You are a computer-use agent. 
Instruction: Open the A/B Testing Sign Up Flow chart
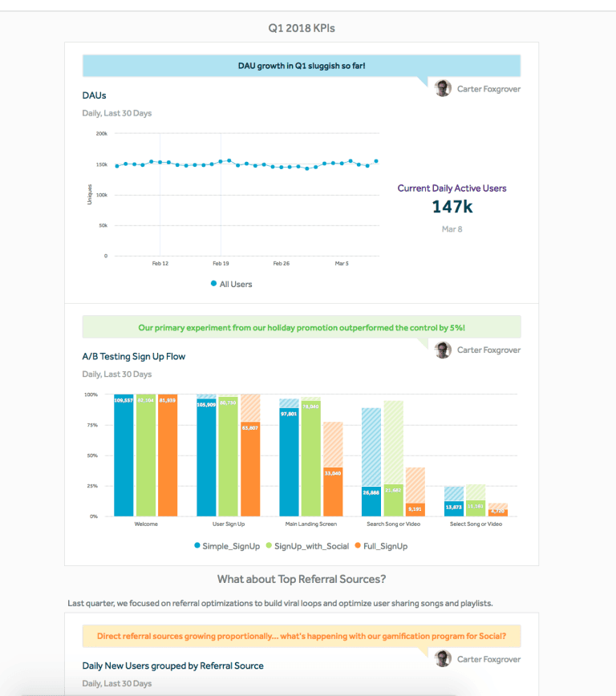click(x=133, y=356)
